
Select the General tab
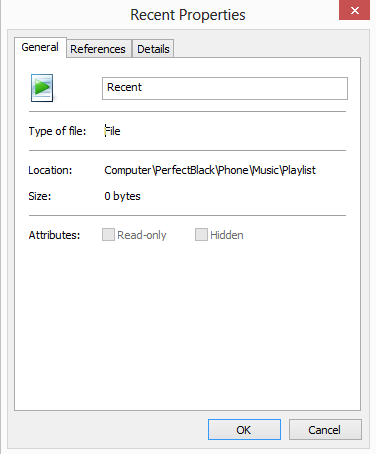click(x=40, y=47)
